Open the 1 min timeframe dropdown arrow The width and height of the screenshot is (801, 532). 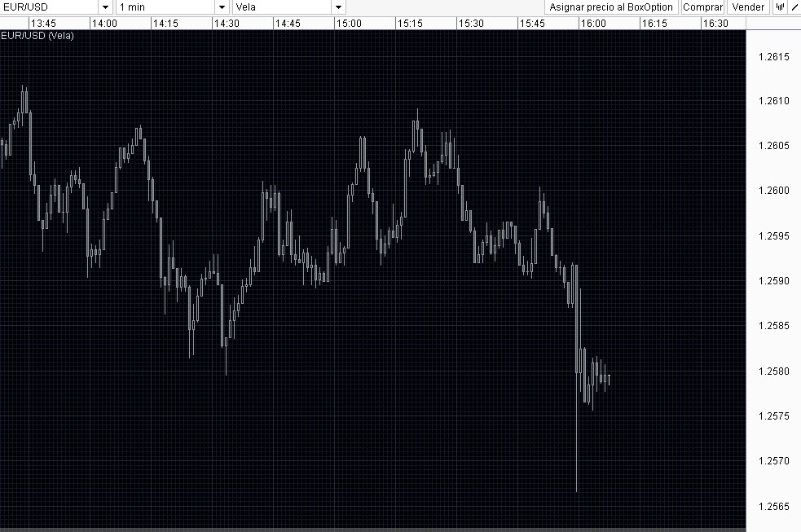(222, 7)
